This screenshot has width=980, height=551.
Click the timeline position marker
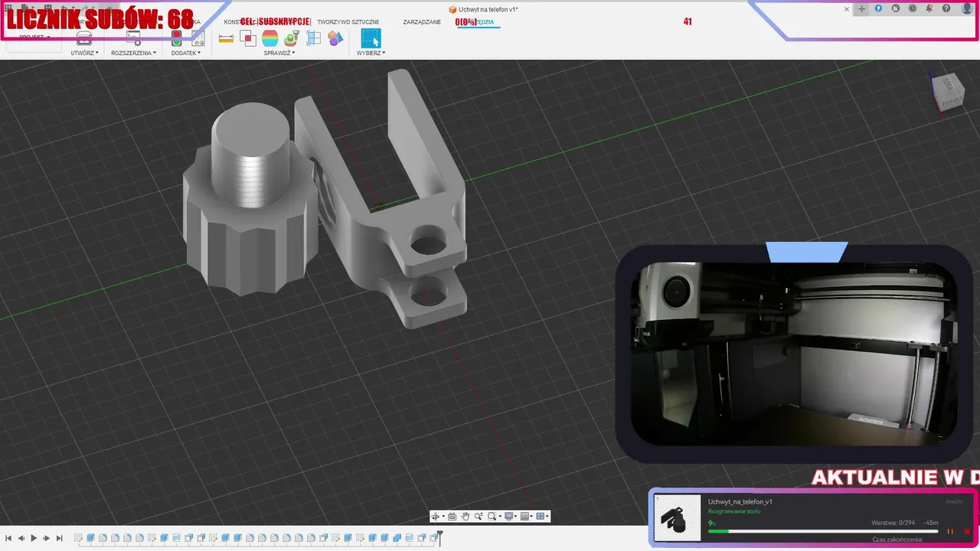(439, 538)
